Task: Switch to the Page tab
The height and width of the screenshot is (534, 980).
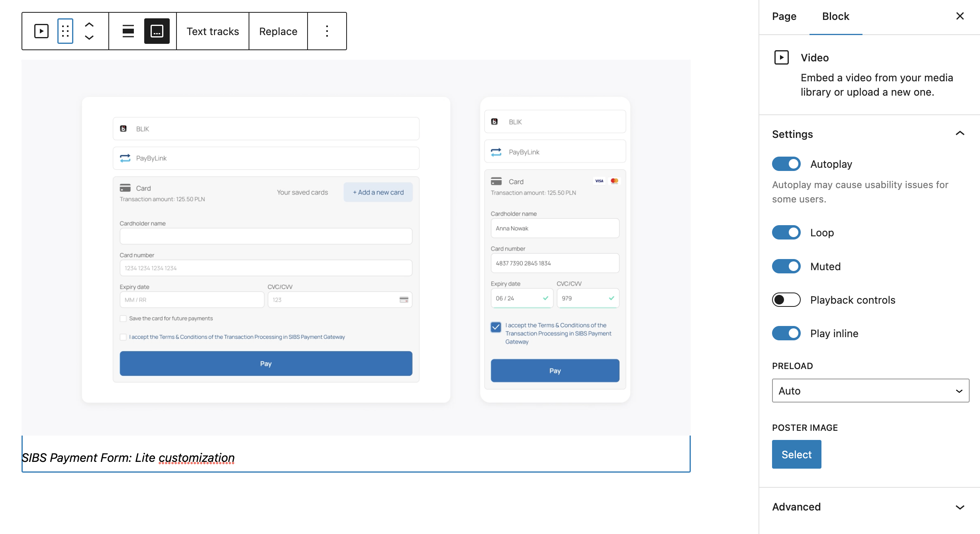Action: click(784, 16)
